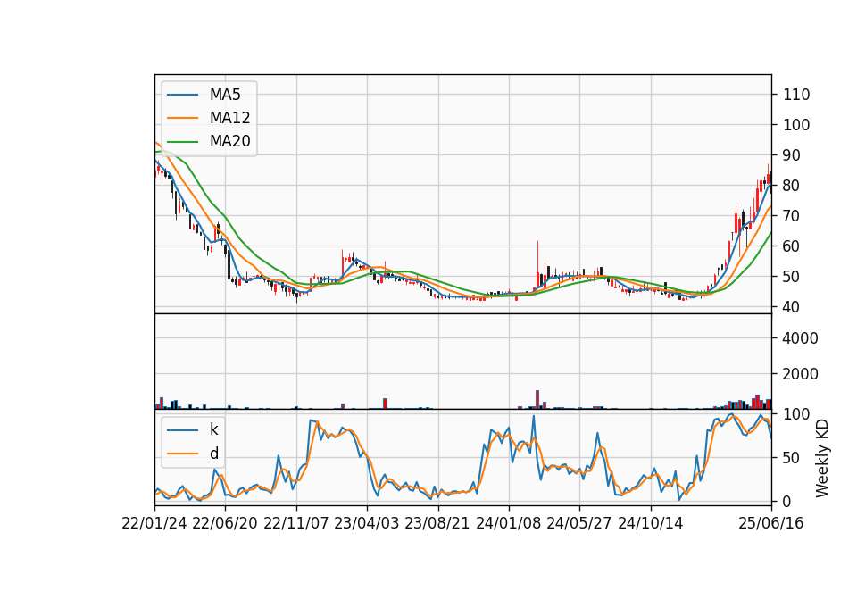Image resolution: width=857 pixels, height=616 pixels.
Task: Click the 22/06/20 date tick label
Action: click(x=225, y=523)
